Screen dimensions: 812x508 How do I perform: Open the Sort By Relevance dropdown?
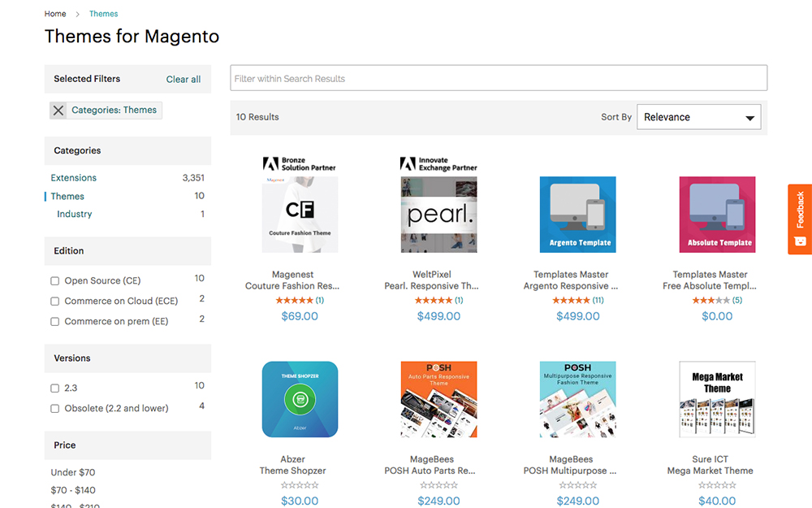click(x=698, y=117)
